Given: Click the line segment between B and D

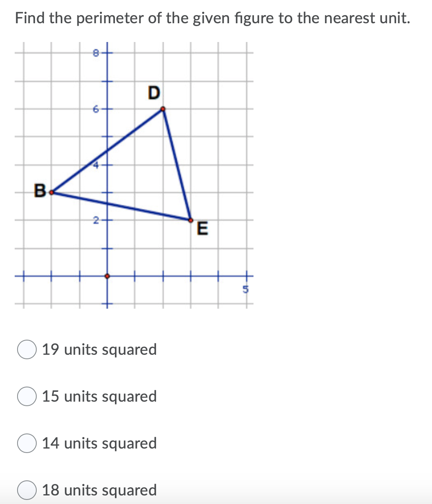Looking at the screenshot, I should (106, 151).
